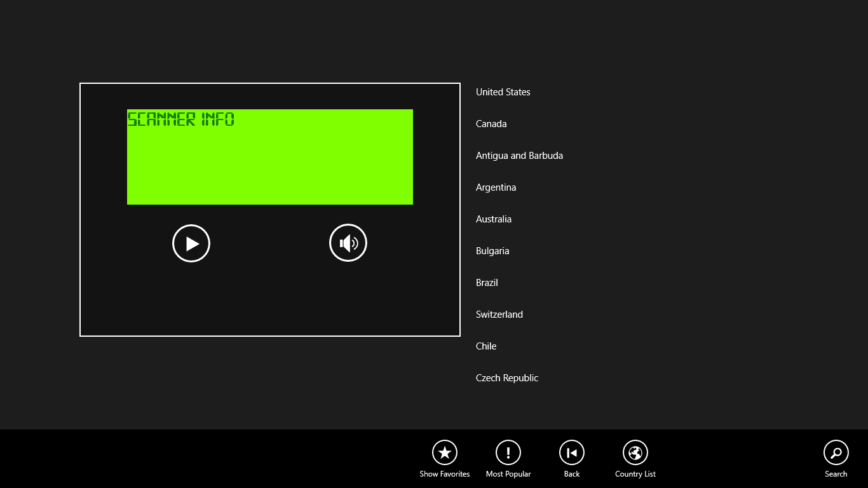Open the Most Popular scanners
Screen dimensions: 868x488
click(508, 452)
